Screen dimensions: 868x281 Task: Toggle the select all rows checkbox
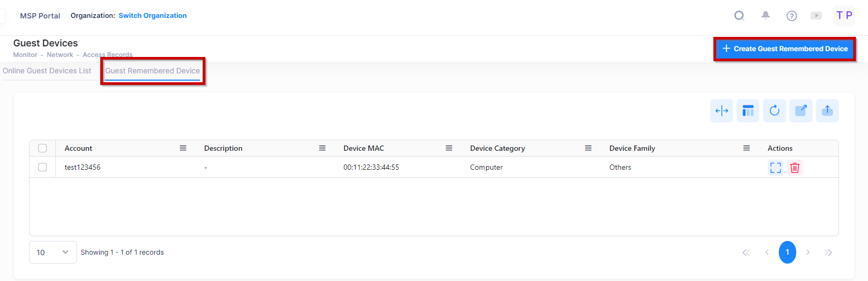(43, 148)
